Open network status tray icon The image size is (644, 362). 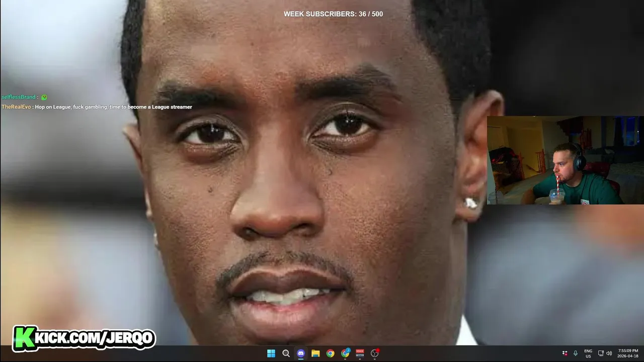(601, 353)
